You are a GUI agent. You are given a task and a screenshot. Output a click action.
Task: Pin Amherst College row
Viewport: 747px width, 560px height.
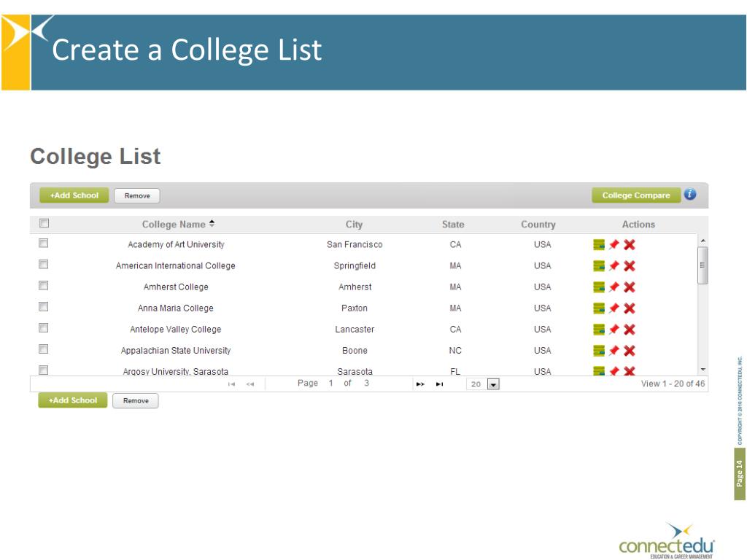pyautogui.click(x=614, y=287)
